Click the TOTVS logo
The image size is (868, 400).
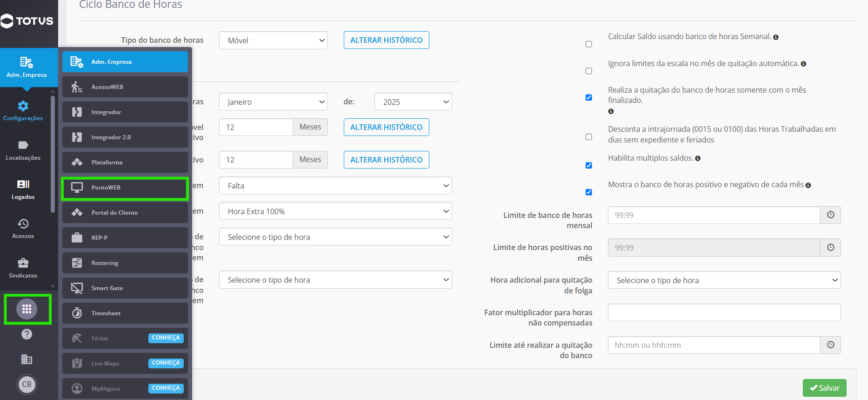point(27,21)
